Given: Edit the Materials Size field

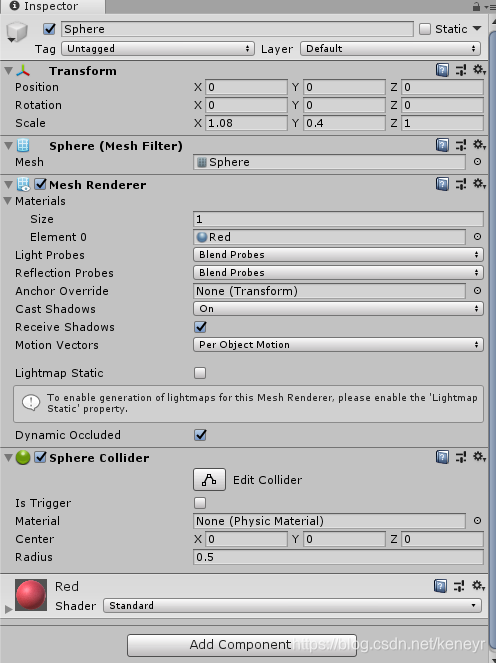Looking at the screenshot, I should tap(338, 219).
